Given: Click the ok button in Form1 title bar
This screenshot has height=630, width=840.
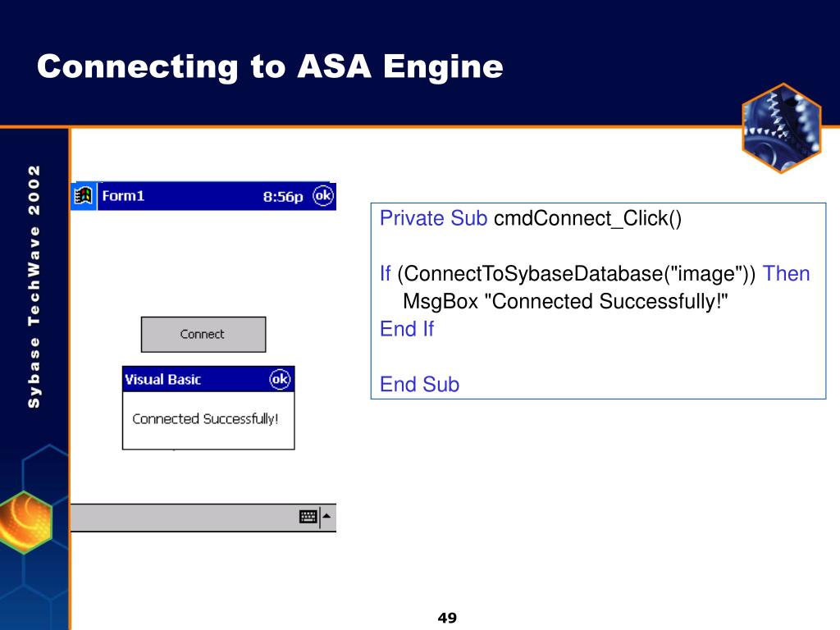Looking at the screenshot, I should 323,196.
